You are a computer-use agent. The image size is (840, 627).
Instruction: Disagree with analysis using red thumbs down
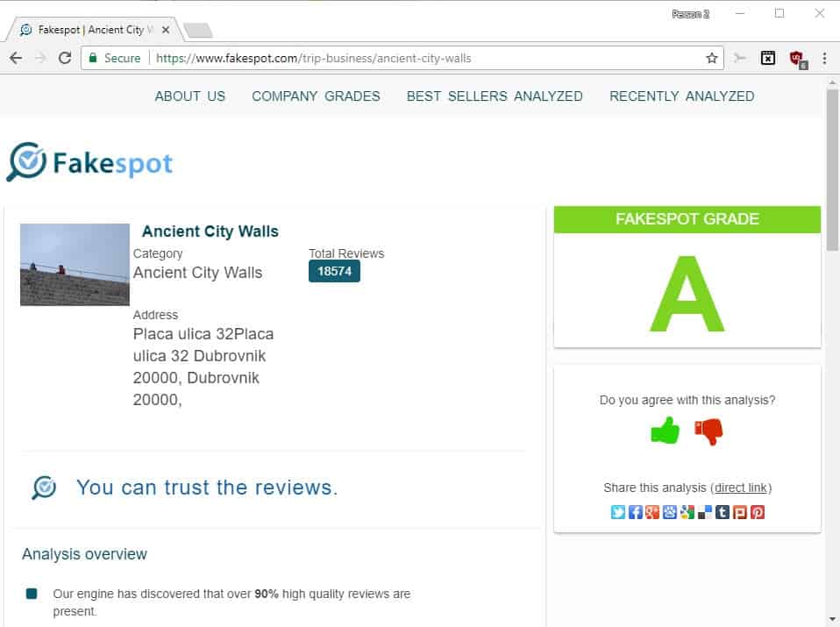pyautogui.click(x=708, y=431)
